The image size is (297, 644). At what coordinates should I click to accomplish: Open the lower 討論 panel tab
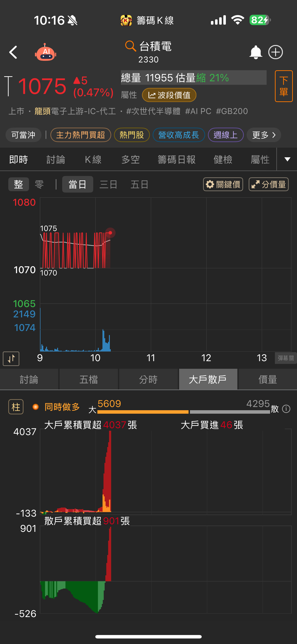(29, 380)
